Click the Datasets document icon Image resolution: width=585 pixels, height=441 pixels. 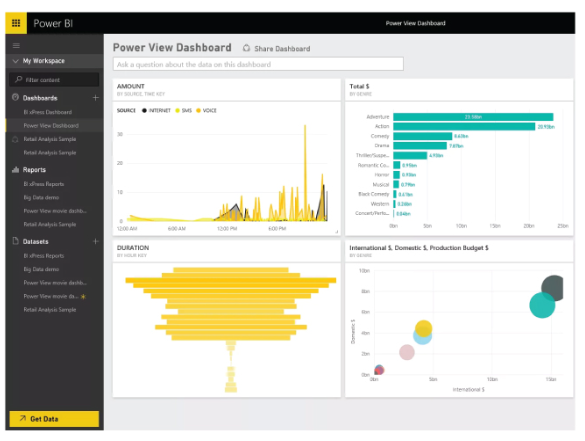[15, 241]
